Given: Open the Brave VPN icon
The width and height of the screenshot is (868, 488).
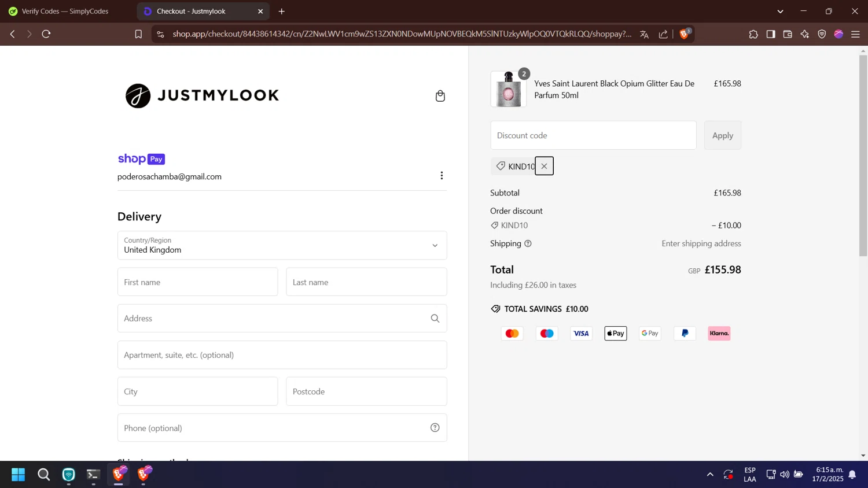Looking at the screenshot, I should pos(822,34).
